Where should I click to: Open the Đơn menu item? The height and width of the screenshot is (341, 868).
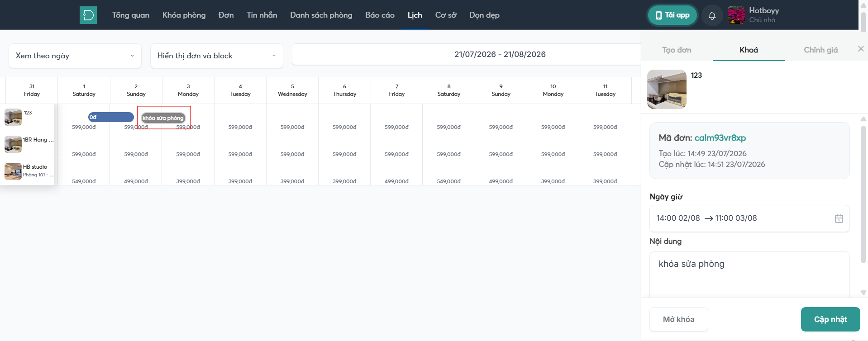tap(226, 15)
